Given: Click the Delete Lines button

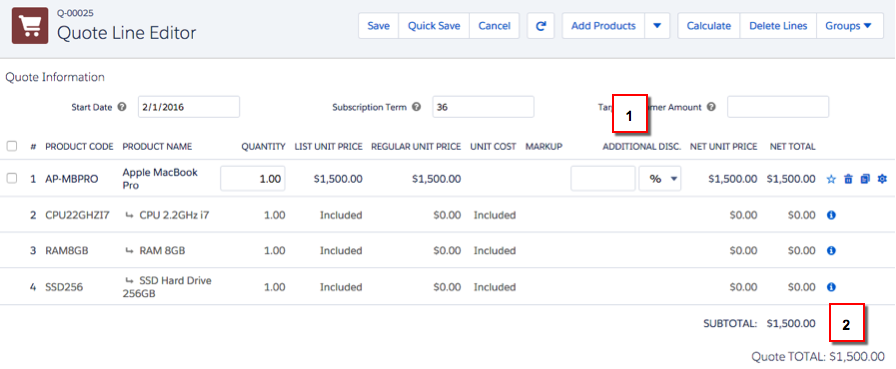Looking at the screenshot, I should (778, 26).
